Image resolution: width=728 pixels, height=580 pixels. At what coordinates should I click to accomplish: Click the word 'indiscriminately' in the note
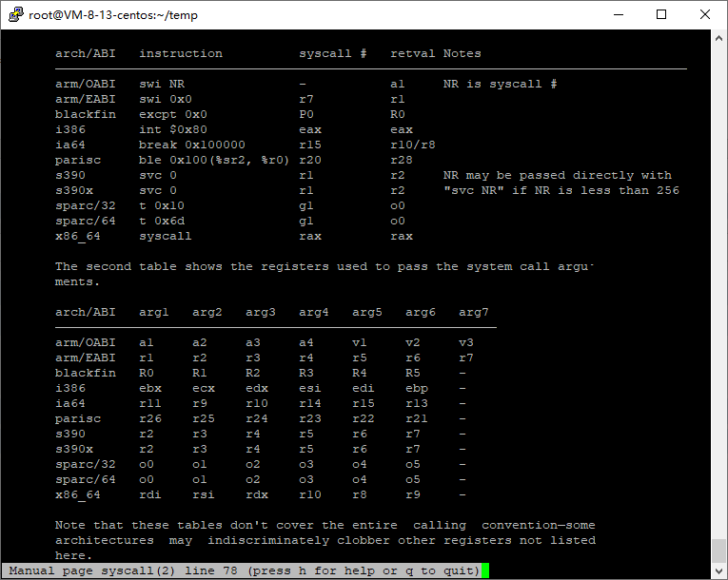[x=268, y=541]
